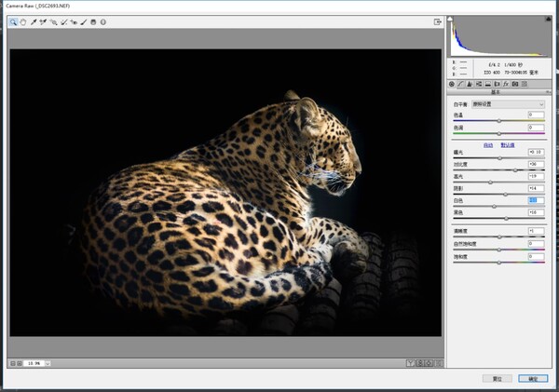Open the Camera Calibration panel tab
Screen dimensions: 559x392
click(x=515, y=84)
